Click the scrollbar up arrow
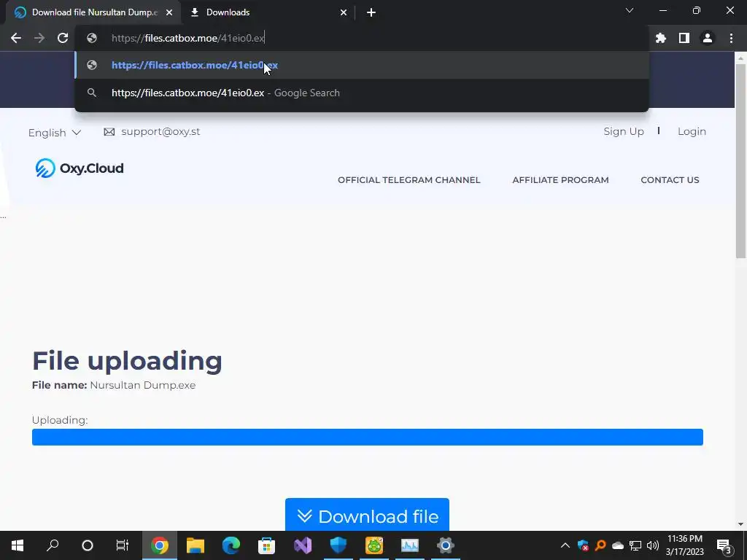Screen dimensions: 747x560 point(740,58)
